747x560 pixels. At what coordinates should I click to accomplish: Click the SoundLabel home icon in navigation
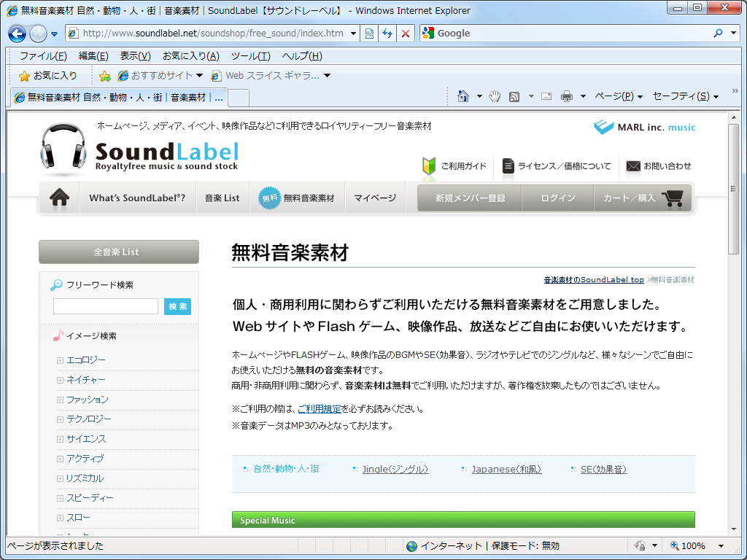click(58, 197)
